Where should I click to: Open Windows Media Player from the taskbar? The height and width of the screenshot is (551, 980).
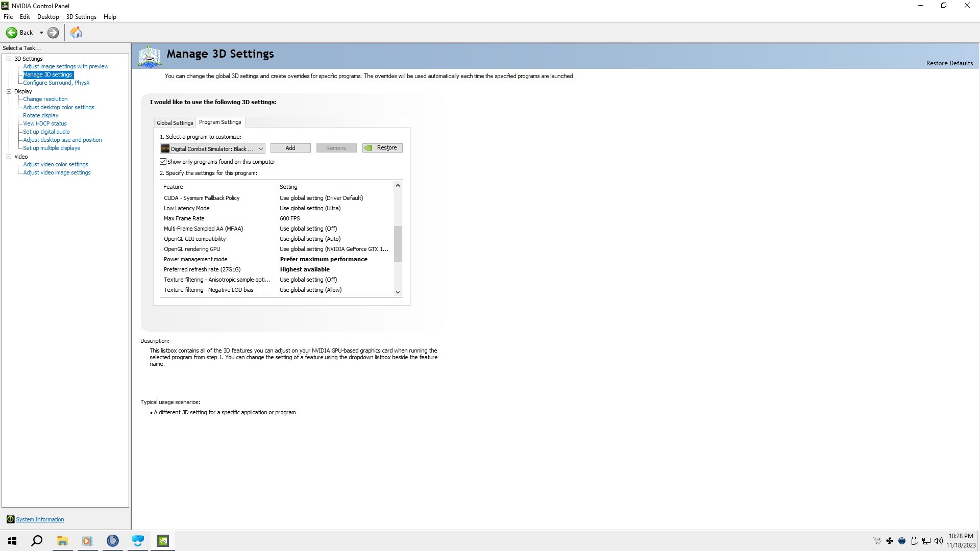87,541
